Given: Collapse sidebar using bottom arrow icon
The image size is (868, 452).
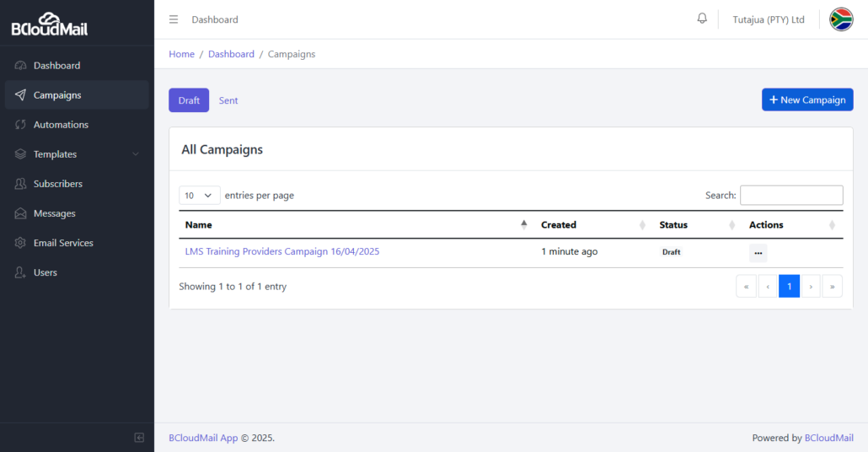Looking at the screenshot, I should [139, 438].
